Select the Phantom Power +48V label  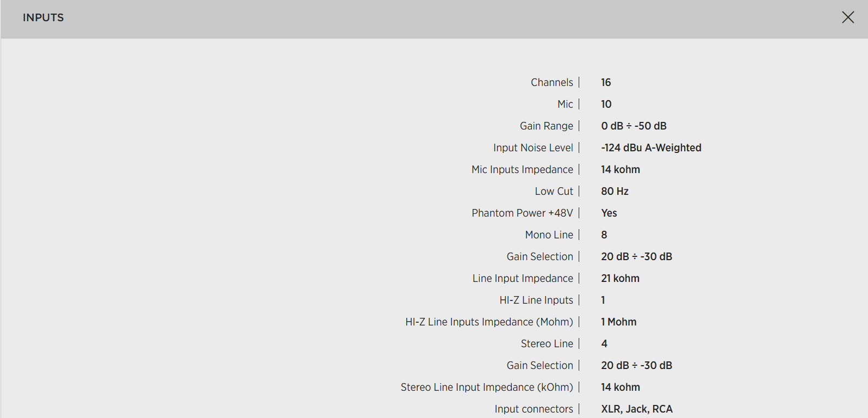pyautogui.click(x=522, y=213)
